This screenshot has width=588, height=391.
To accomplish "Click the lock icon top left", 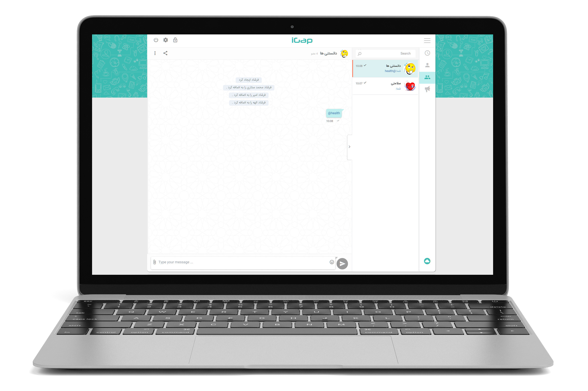I will coord(175,40).
